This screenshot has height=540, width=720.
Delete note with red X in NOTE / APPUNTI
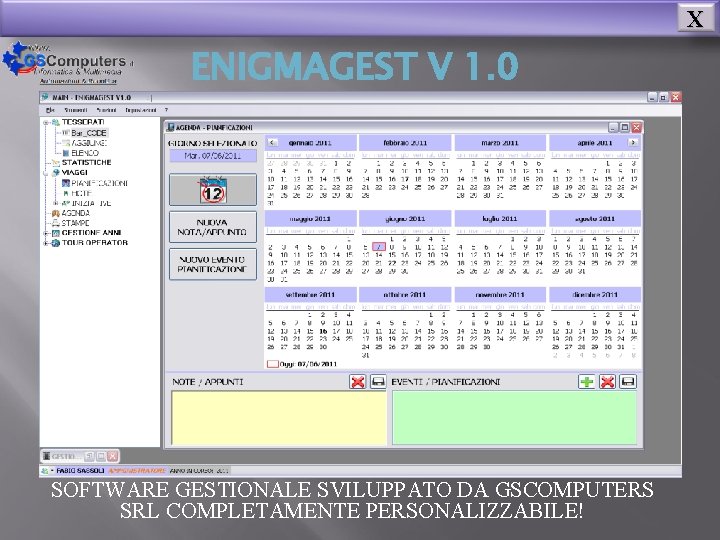[x=358, y=382]
